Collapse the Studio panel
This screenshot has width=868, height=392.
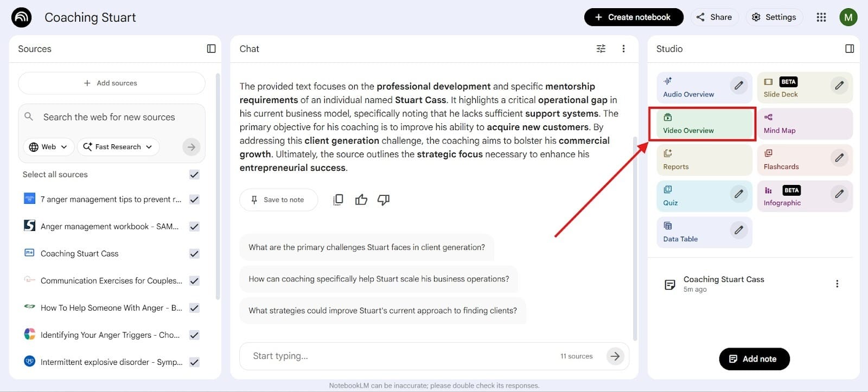[x=850, y=49]
